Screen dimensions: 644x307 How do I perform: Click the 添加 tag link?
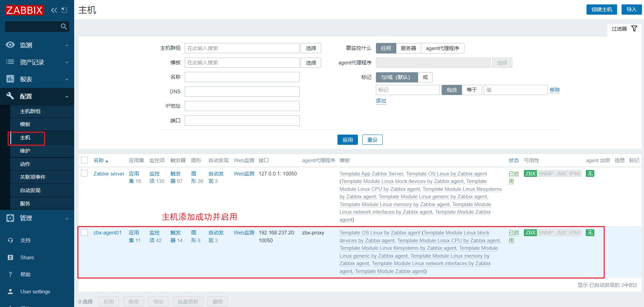381,101
